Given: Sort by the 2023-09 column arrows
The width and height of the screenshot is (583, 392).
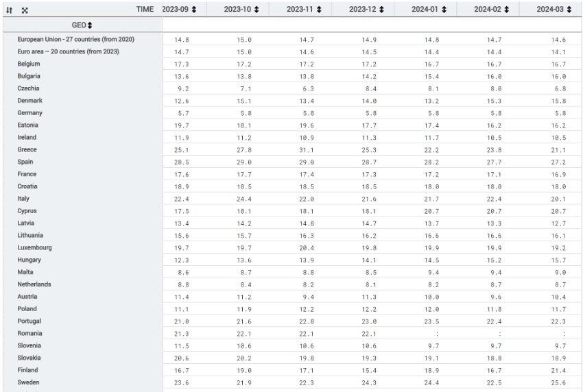Looking at the screenshot, I should click(x=193, y=10).
